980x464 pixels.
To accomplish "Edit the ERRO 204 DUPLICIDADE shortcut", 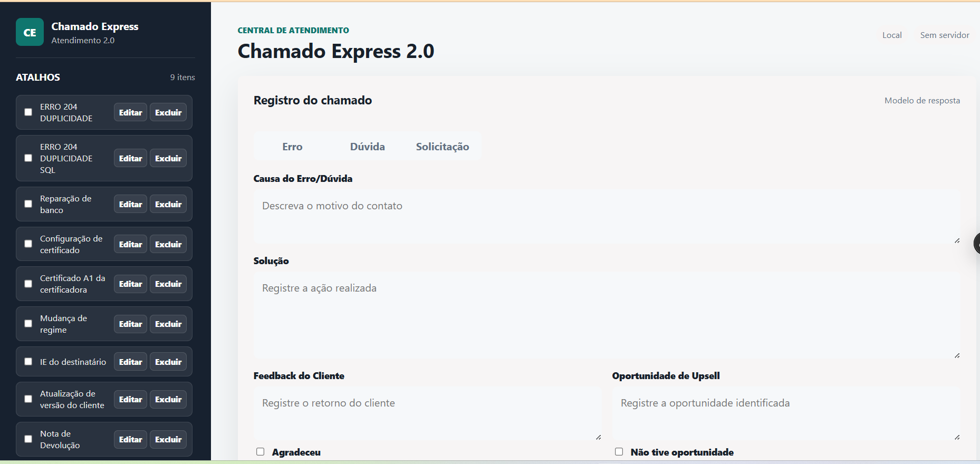I will [x=130, y=112].
